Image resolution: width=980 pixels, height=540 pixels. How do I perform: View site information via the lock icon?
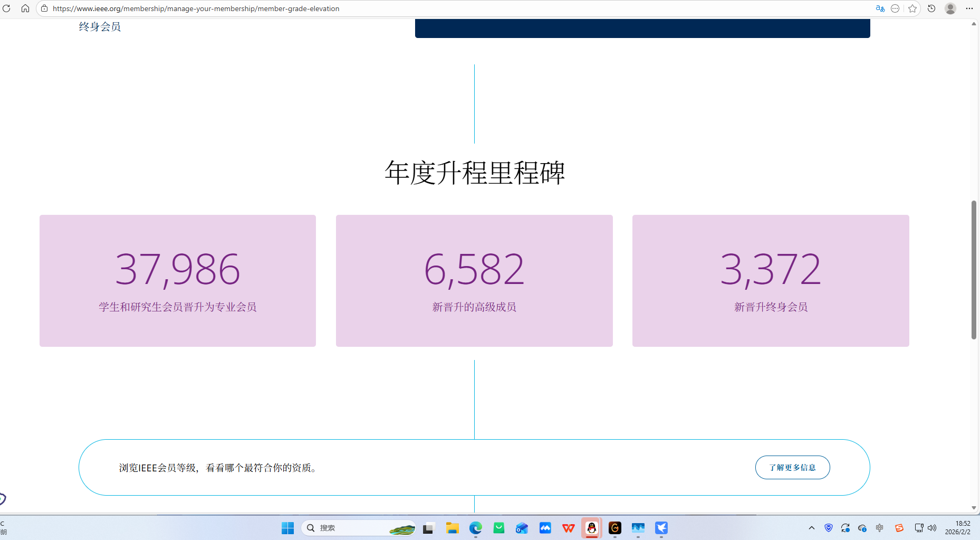44,8
